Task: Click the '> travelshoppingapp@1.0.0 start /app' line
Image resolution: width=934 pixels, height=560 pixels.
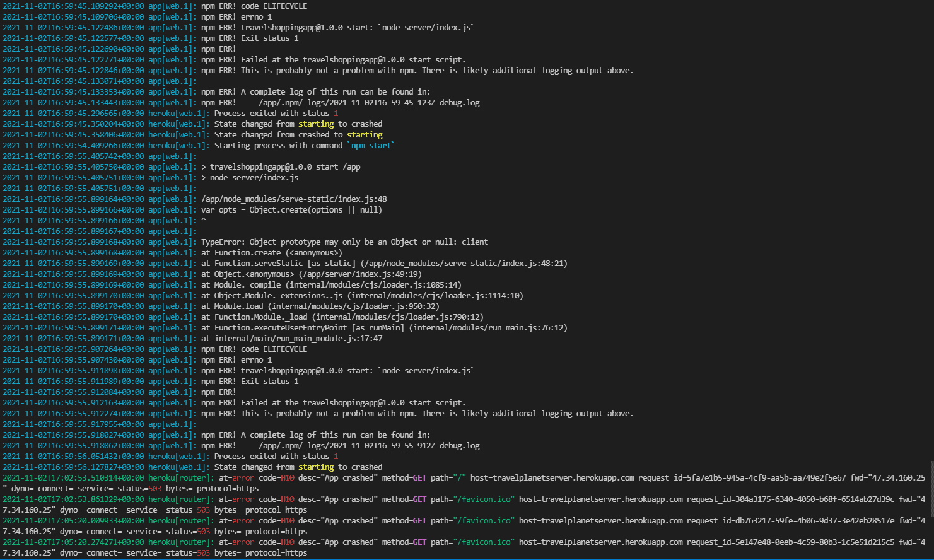Action: [182, 167]
